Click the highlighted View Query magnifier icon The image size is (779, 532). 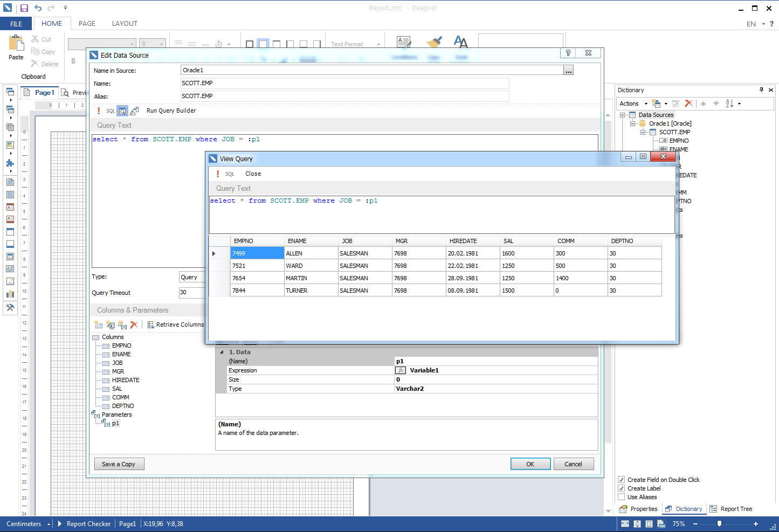pyautogui.click(x=122, y=111)
